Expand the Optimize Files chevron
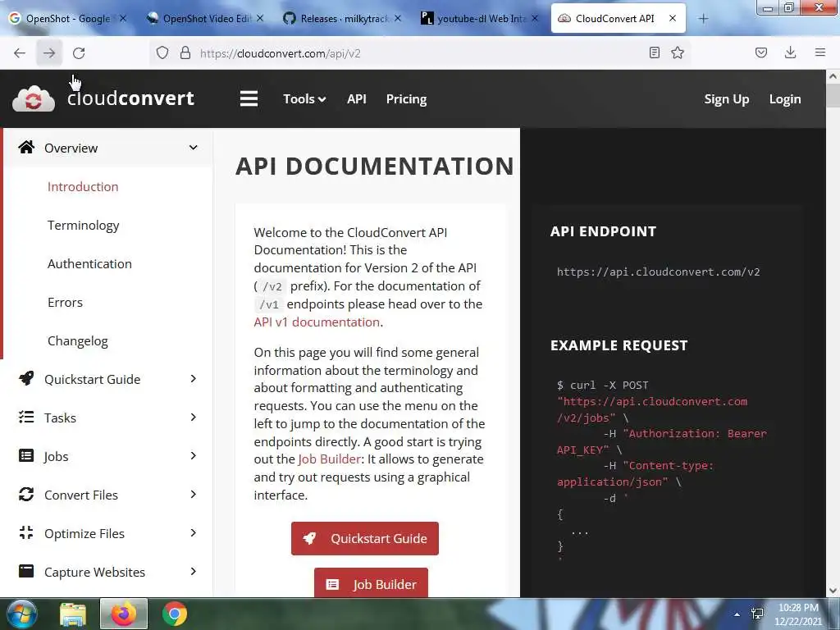This screenshot has width=840, height=630. tap(194, 533)
